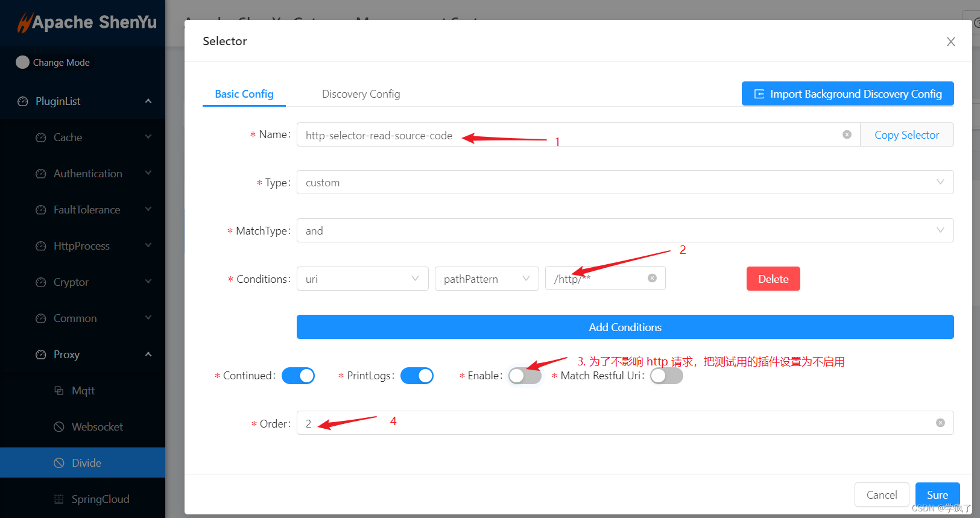Viewport: 980px width, 518px height.
Task: Expand the Cache submenu chevron
Action: pos(148,137)
